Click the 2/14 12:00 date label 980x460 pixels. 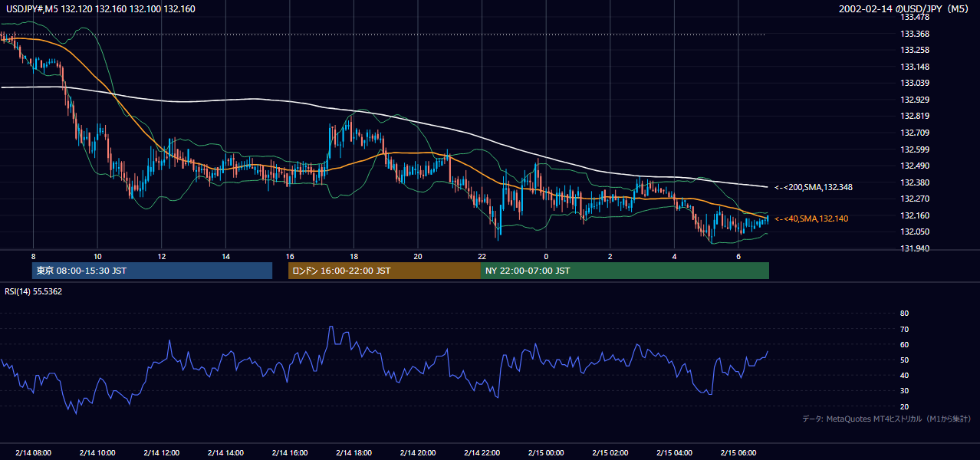[161, 452]
